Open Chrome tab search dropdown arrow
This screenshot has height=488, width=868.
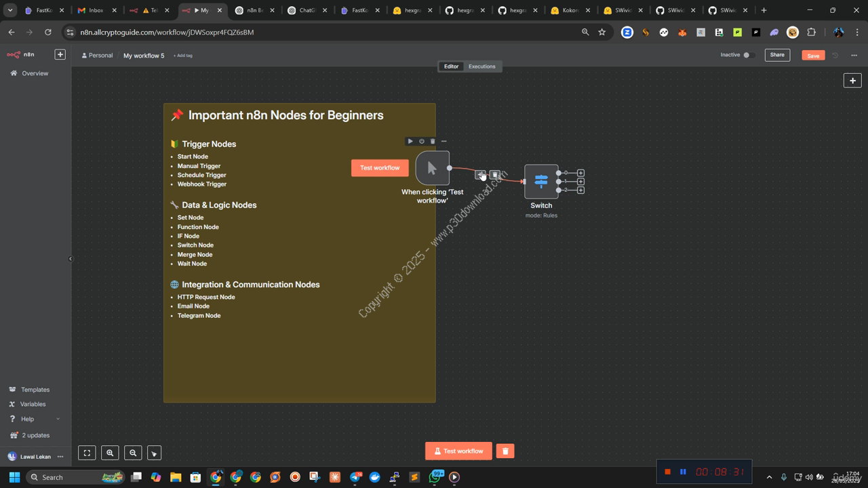[x=10, y=10]
